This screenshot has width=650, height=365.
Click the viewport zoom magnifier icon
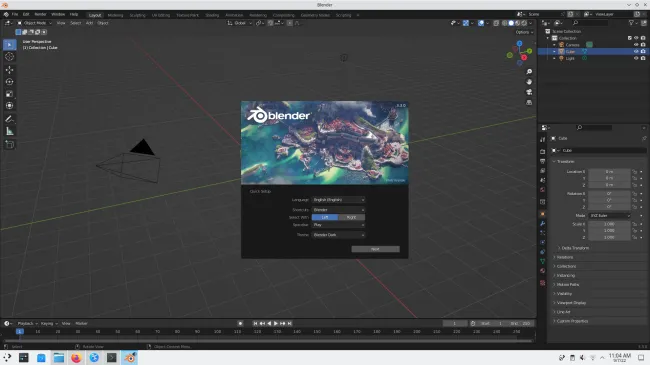point(529,72)
